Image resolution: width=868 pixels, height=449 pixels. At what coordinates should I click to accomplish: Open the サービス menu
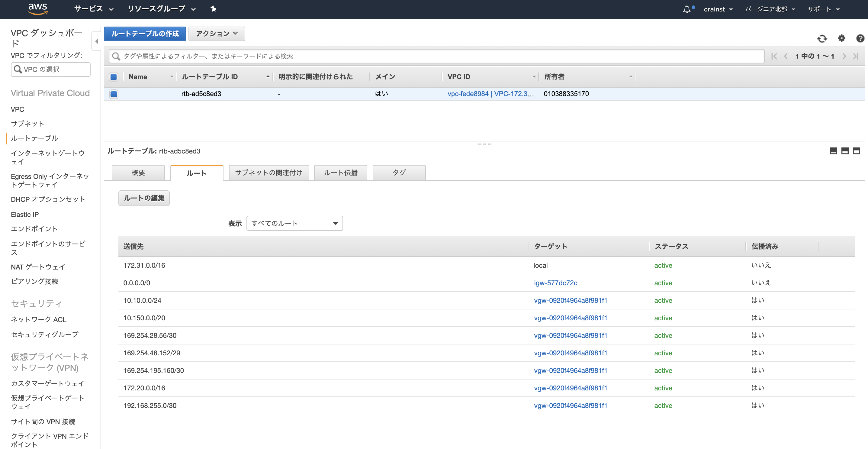click(93, 9)
